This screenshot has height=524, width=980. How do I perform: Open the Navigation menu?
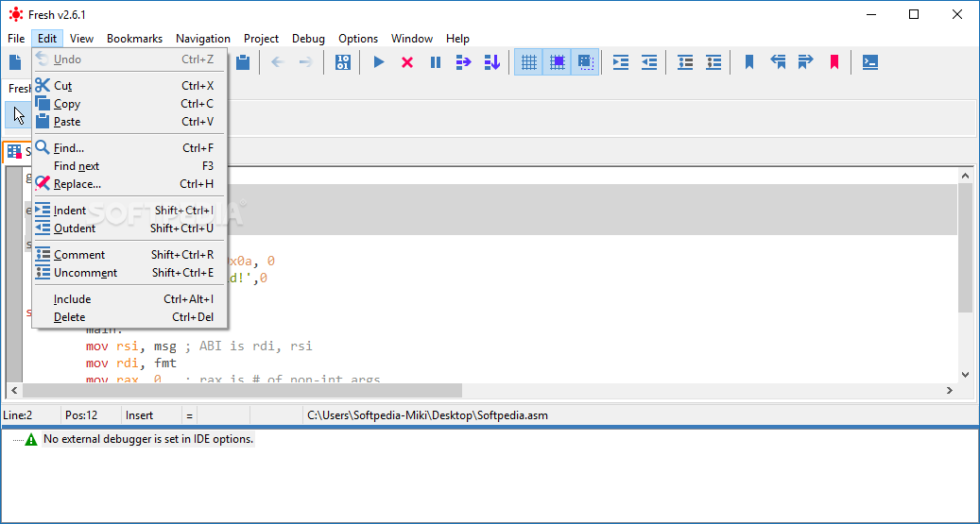[203, 39]
